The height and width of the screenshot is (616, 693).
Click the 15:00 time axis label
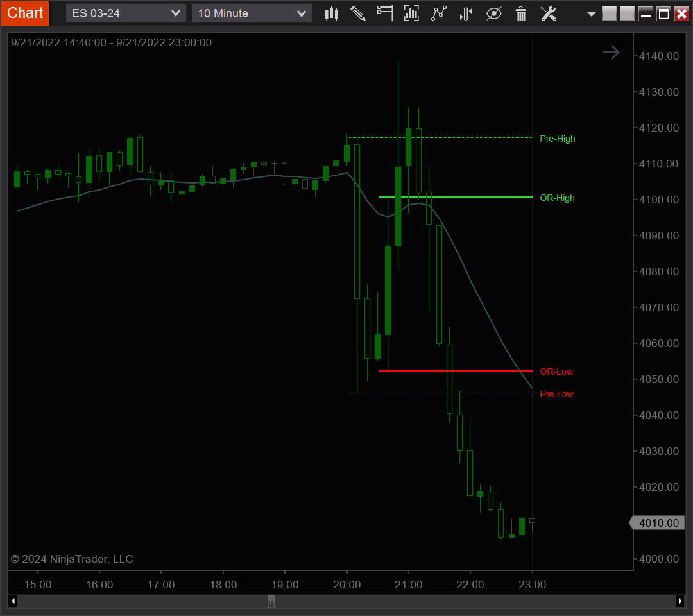pos(38,585)
